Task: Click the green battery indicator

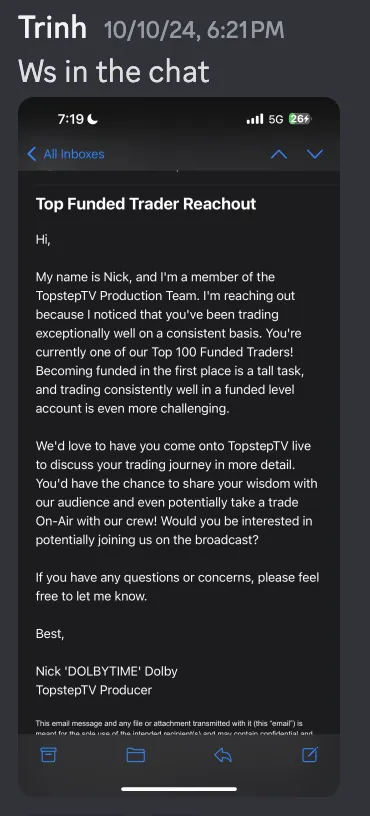Action: 300,119
